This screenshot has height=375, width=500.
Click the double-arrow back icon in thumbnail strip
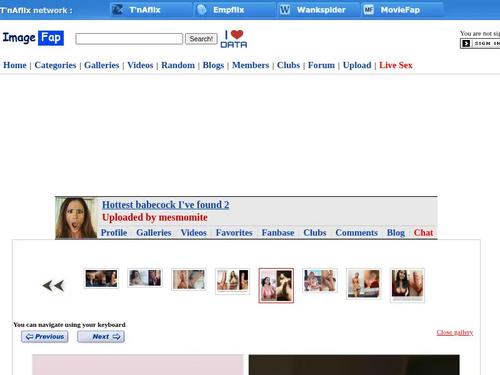tap(53, 286)
